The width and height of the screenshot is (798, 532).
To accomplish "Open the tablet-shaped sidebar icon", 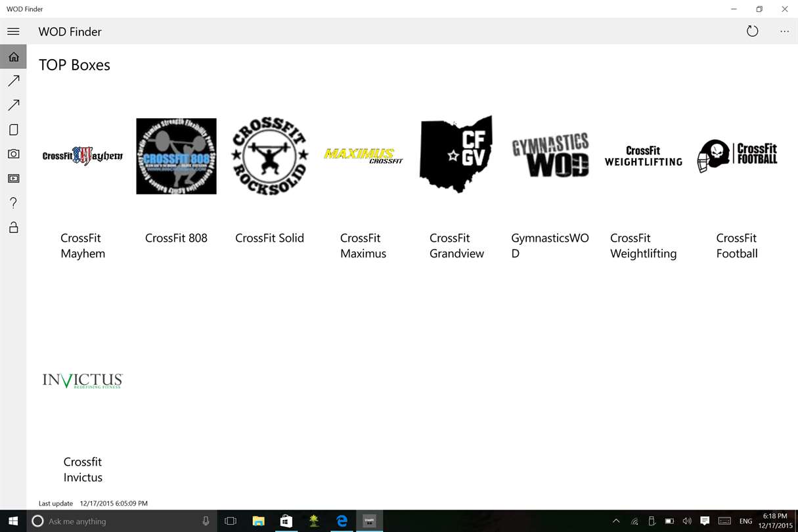I will 13,129.
